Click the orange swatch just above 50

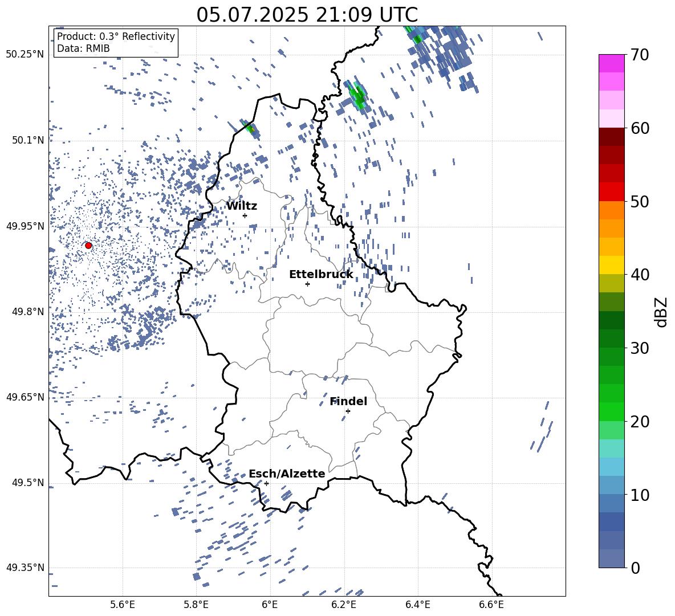pos(612,210)
